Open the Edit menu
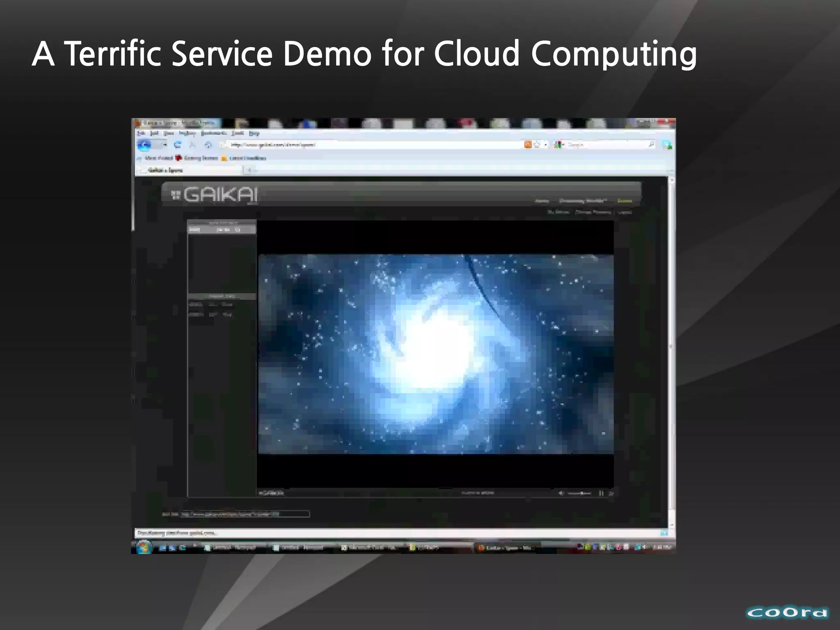This screenshot has width=840, height=630. [154, 133]
